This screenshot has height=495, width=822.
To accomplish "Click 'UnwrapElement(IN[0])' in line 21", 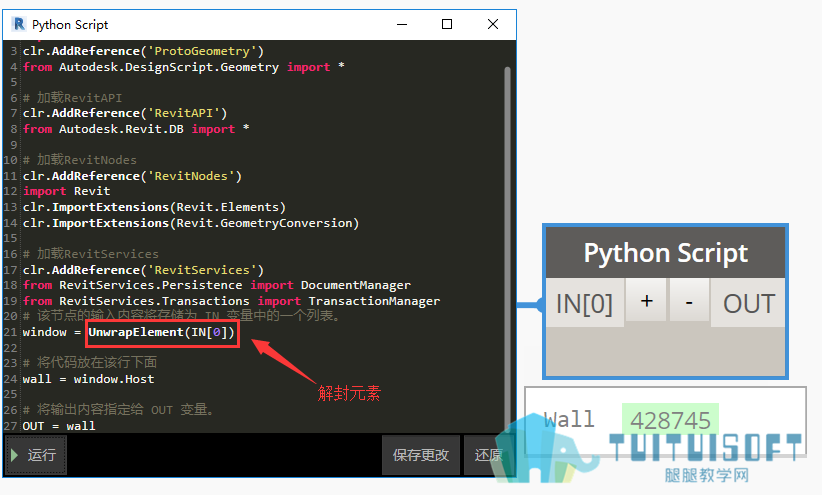I will click(161, 332).
